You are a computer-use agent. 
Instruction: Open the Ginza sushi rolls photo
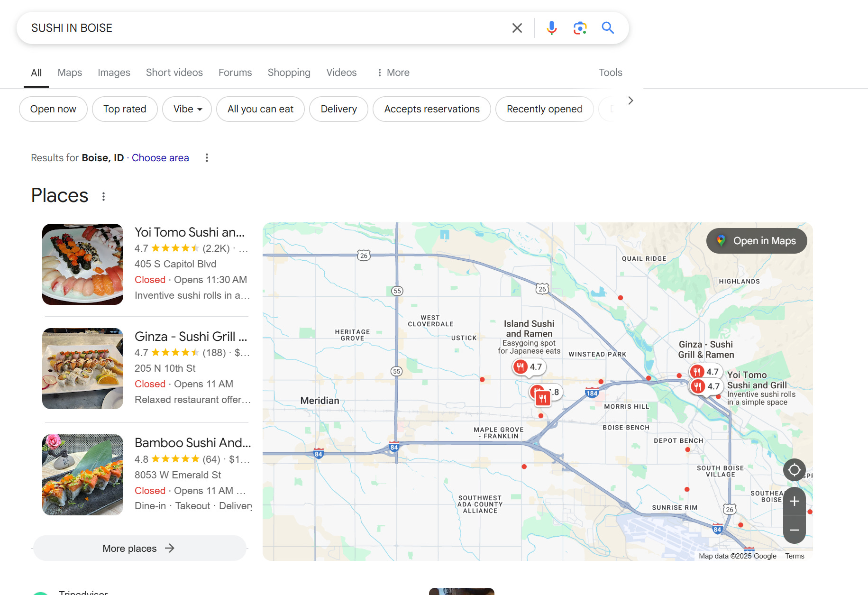(x=82, y=368)
